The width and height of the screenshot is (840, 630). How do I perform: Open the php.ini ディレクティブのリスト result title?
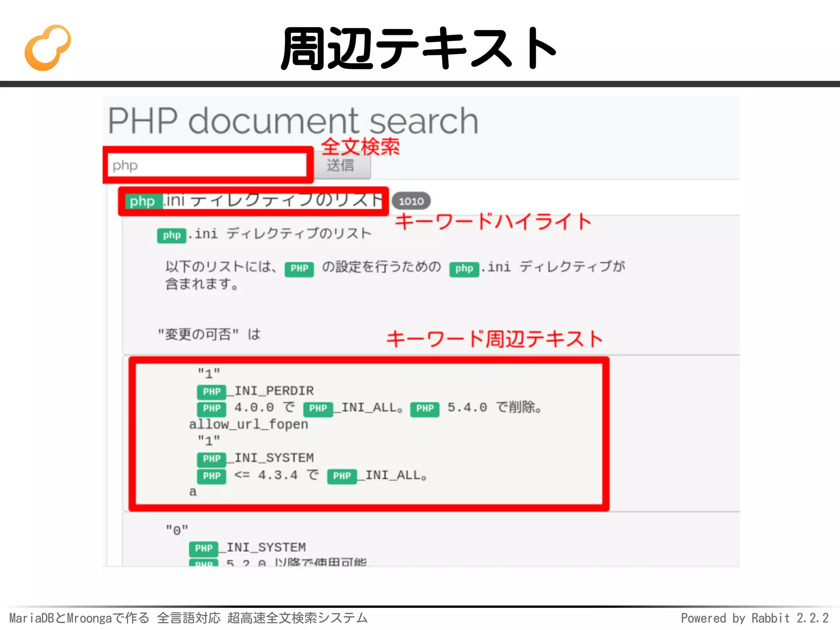pyautogui.click(x=254, y=201)
